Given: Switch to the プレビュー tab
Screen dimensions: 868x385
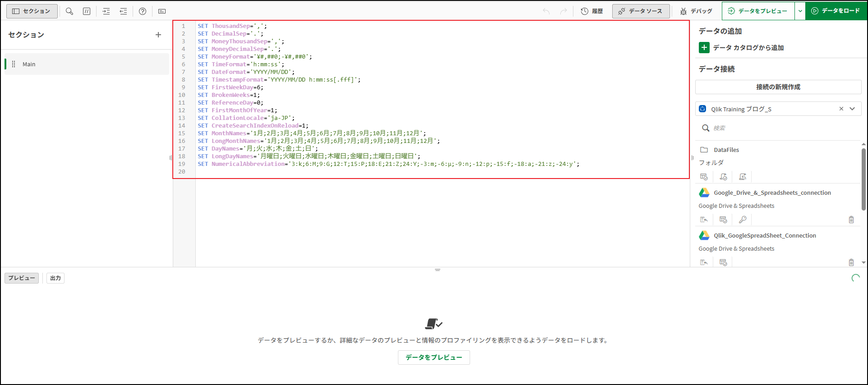Looking at the screenshot, I should 22,278.
